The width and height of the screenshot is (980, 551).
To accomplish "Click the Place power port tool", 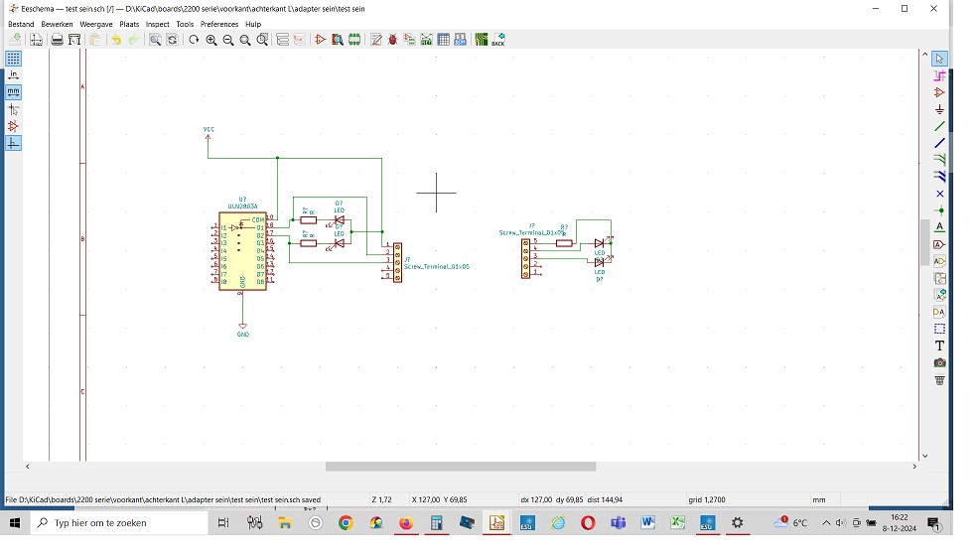I will [939, 109].
